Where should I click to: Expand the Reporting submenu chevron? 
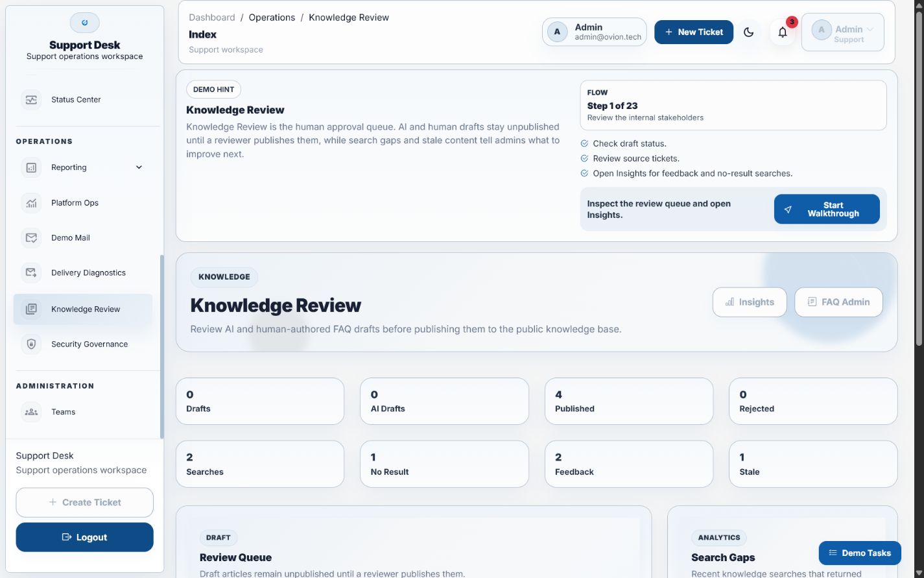(139, 167)
